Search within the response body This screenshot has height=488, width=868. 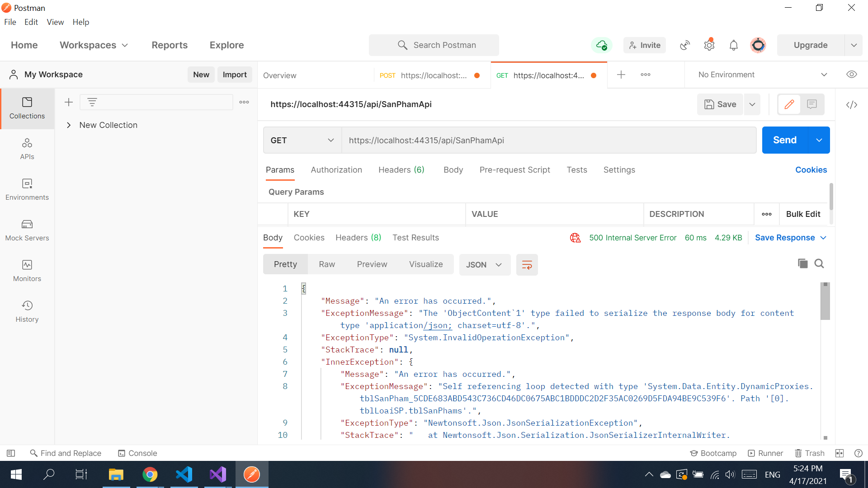819,263
